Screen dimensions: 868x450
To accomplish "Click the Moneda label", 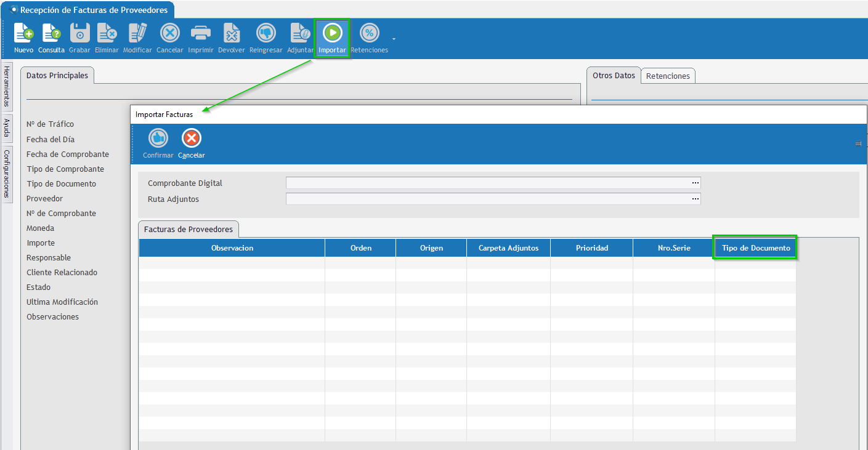I will [41, 228].
